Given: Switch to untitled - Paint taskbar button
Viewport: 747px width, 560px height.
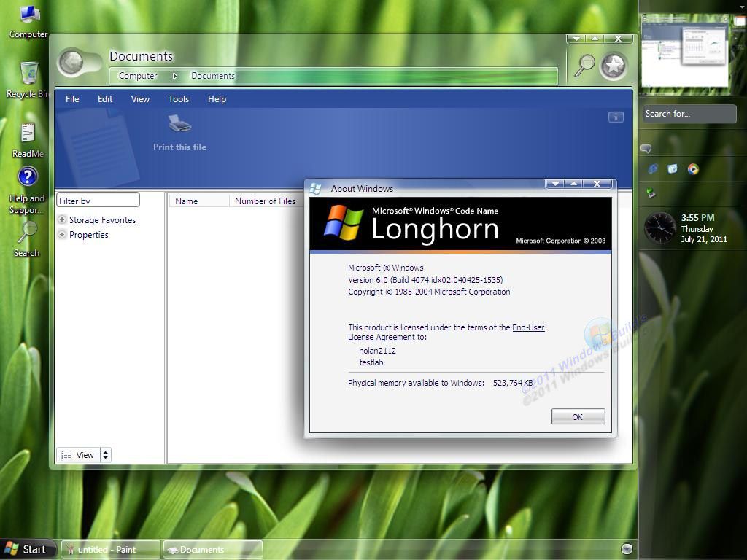Looking at the screenshot, I should tap(111, 550).
